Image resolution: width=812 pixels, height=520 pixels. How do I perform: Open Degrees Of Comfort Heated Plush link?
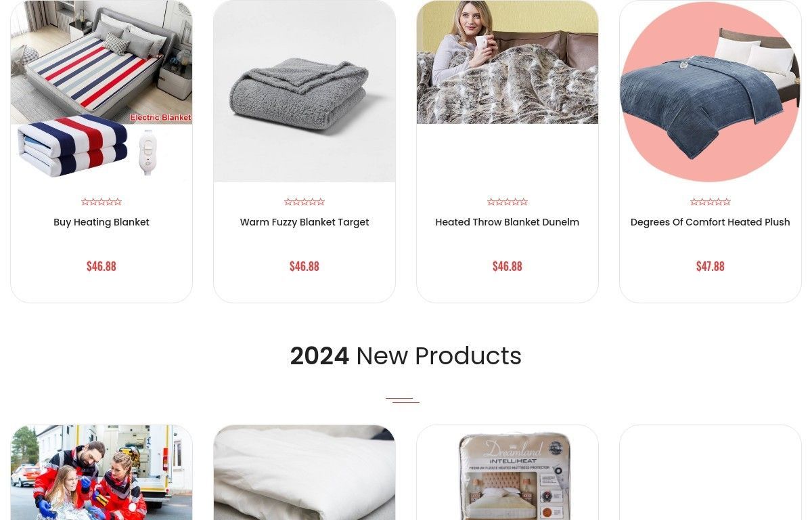click(710, 222)
